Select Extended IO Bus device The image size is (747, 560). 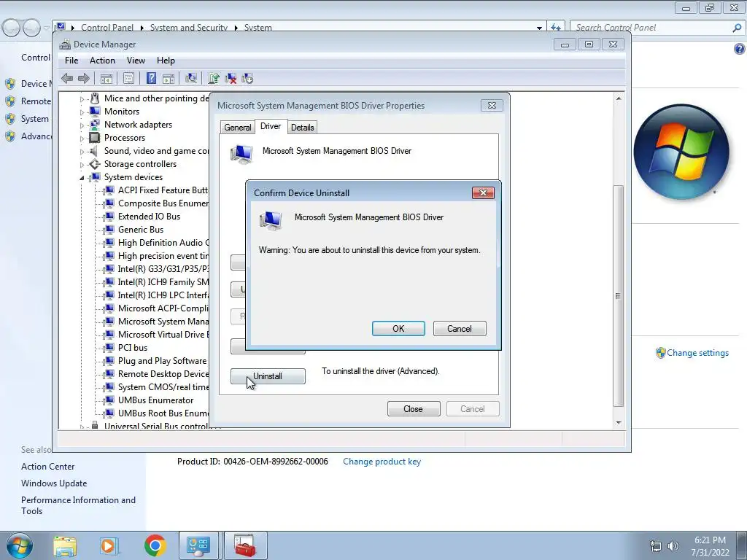coord(149,216)
